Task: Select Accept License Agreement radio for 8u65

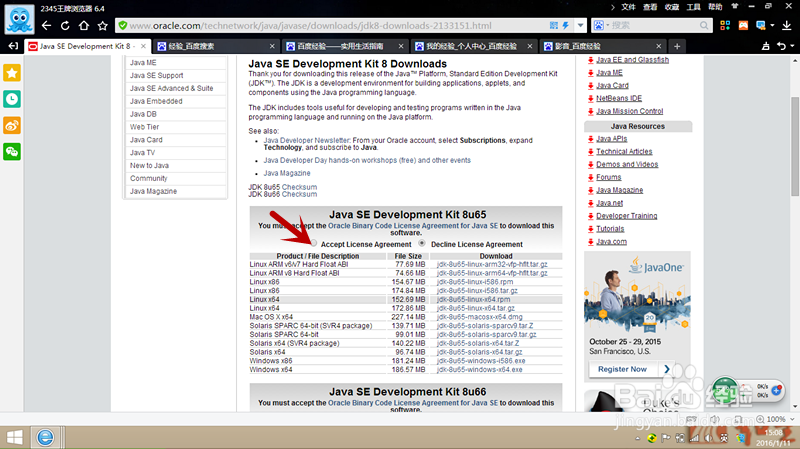Action: (314, 243)
